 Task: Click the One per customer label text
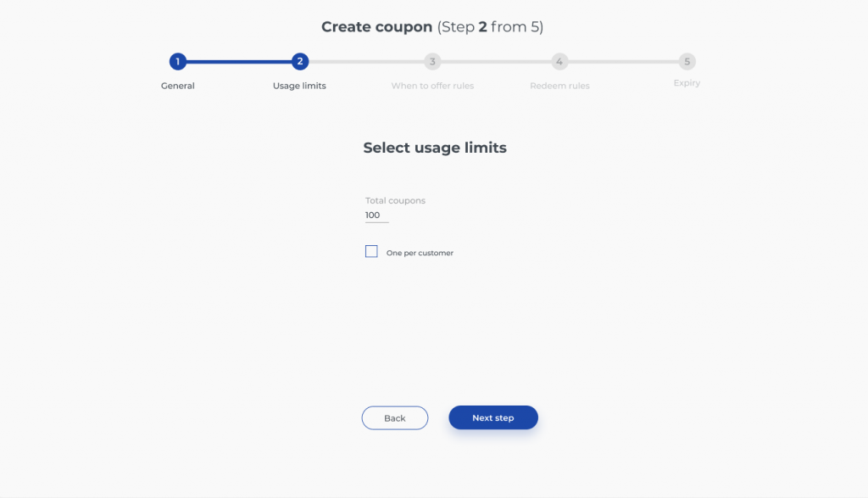(x=420, y=253)
